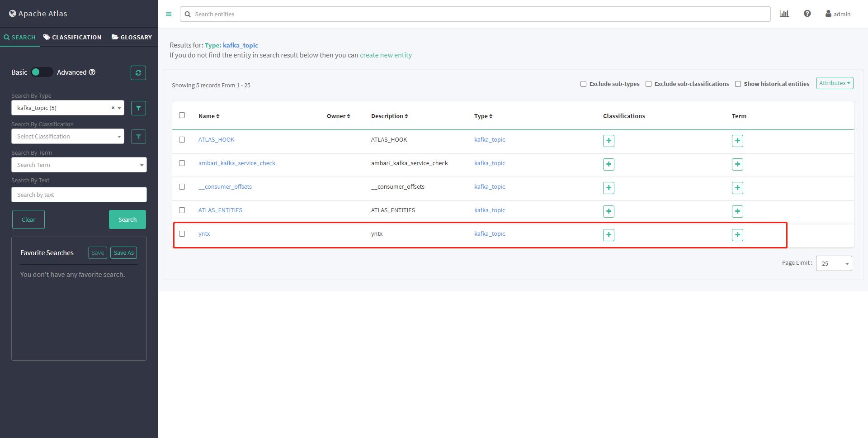Click Save As favorite search button
The height and width of the screenshot is (438, 868).
[x=124, y=252]
